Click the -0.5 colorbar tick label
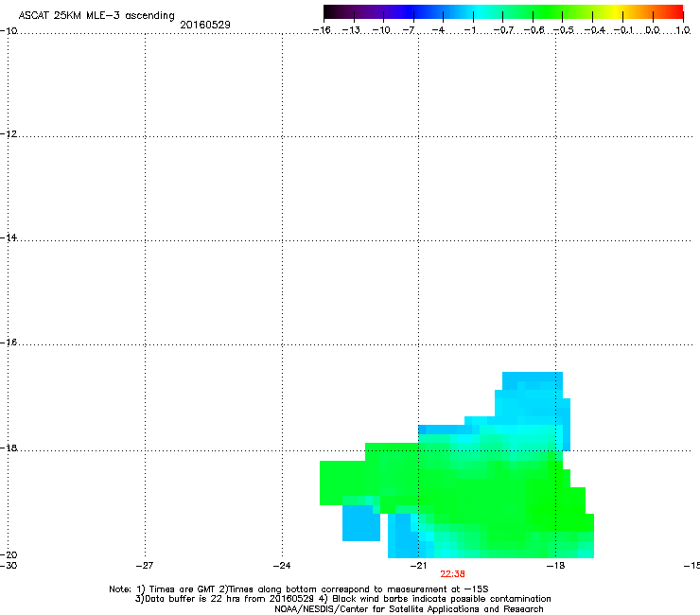Viewport: 700px width, 615px height. (564, 30)
